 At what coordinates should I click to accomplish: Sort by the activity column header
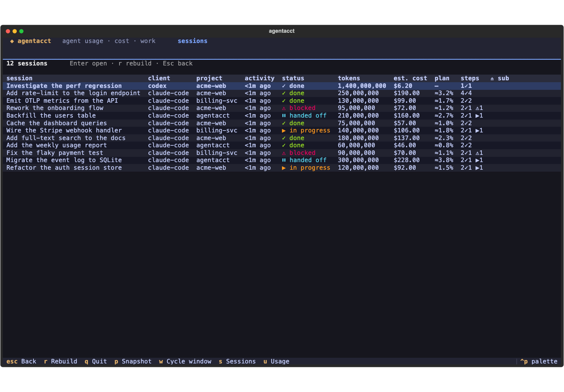tap(260, 78)
